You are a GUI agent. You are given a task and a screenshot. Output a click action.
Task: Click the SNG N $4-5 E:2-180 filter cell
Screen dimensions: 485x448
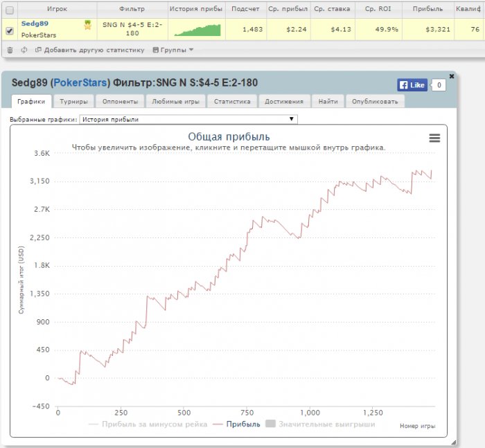pos(132,29)
